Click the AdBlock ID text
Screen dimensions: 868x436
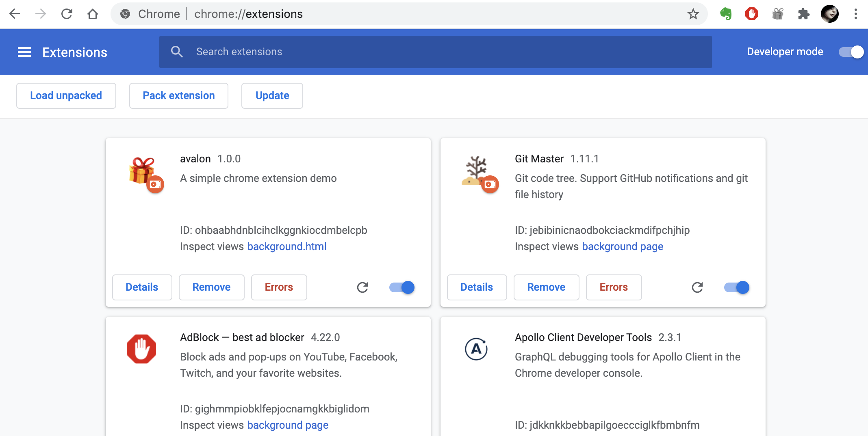[275, 409]
